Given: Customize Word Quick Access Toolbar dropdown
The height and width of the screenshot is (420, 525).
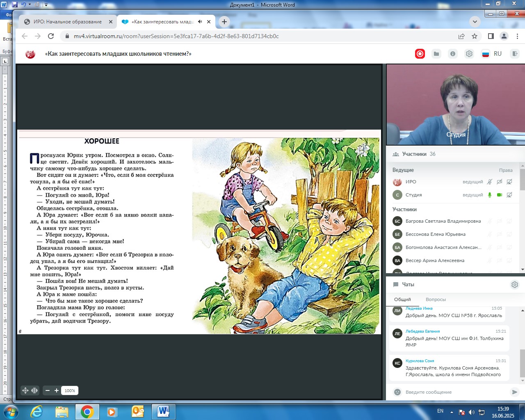Looking at the screenshot, I should click(46, 5).
